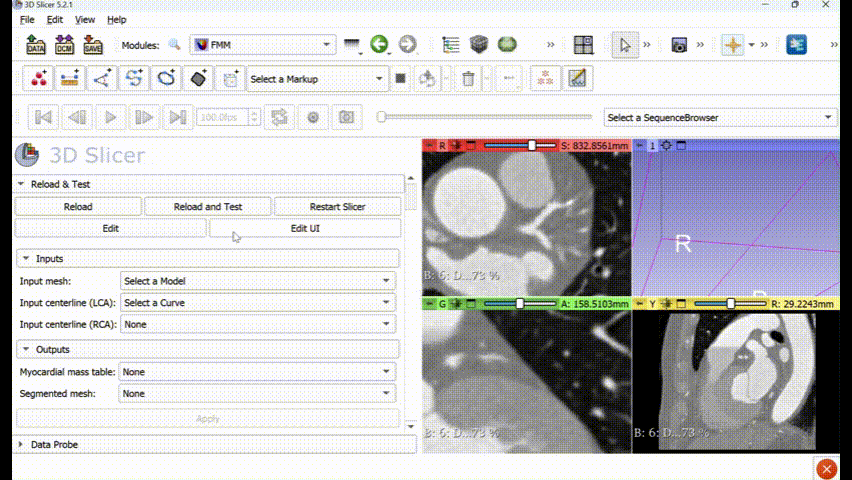Create new plane markup
Screen dimensions: 852x480
tap(198, 79)
